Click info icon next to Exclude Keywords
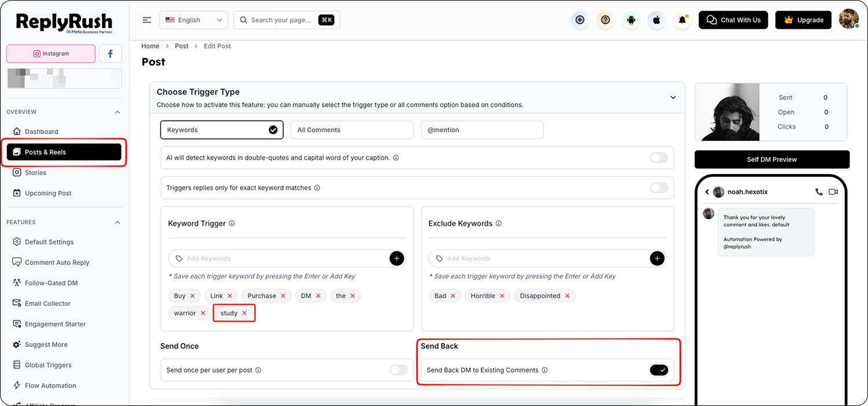 498,223
